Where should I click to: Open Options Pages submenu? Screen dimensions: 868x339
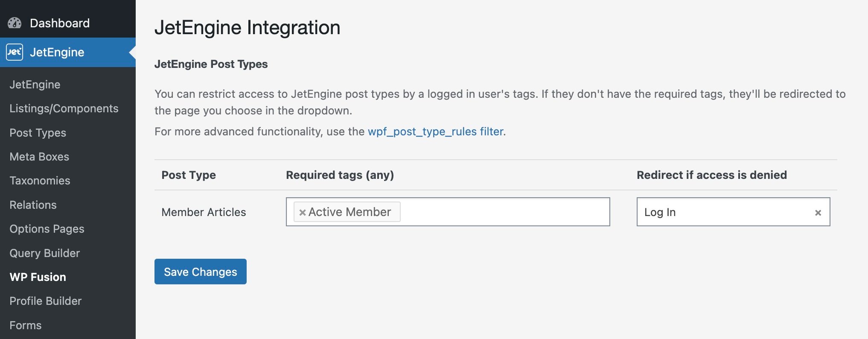click(x=47, y=229)
